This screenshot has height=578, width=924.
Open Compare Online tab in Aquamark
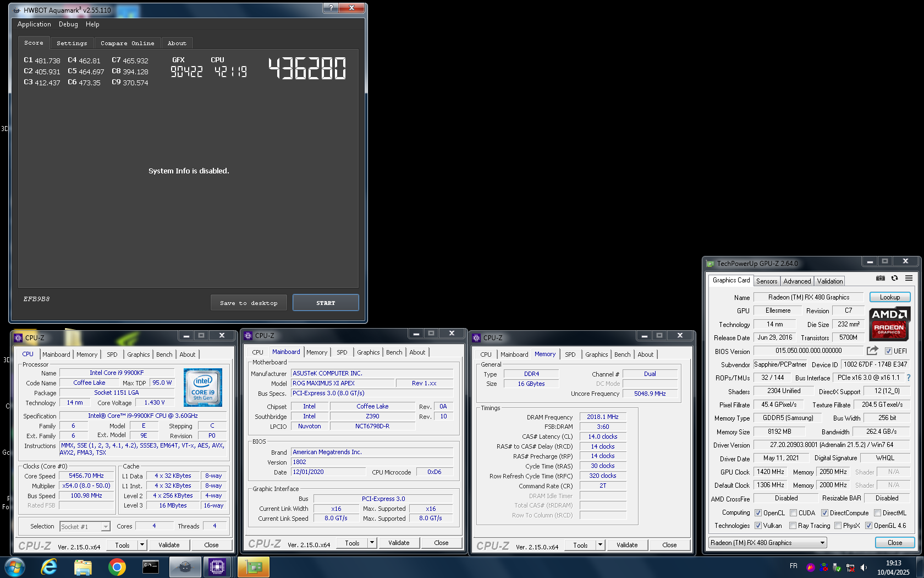coord(127,43)
